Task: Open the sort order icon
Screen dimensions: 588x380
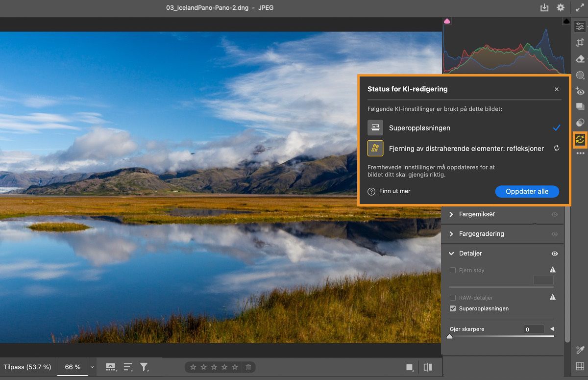Action: (x=128, y=367)
